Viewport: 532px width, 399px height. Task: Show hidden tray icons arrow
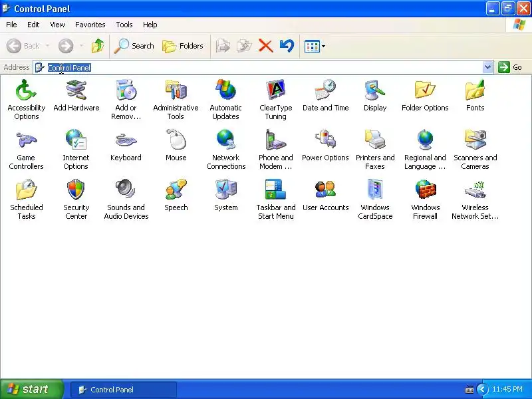pyautogui.click(x=482, y=390)
